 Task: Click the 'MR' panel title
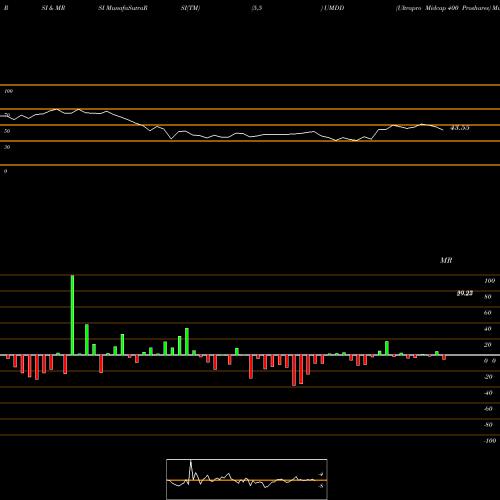(x=446, y=260)
